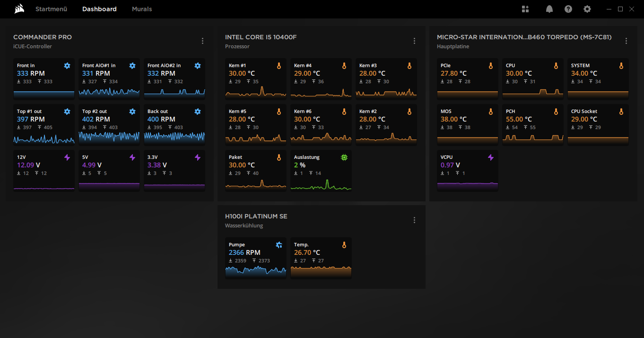This screenshot has height=338, width=644.
Task: Click the Kern #3 thermometer icon
Action: tap(409, 66)
